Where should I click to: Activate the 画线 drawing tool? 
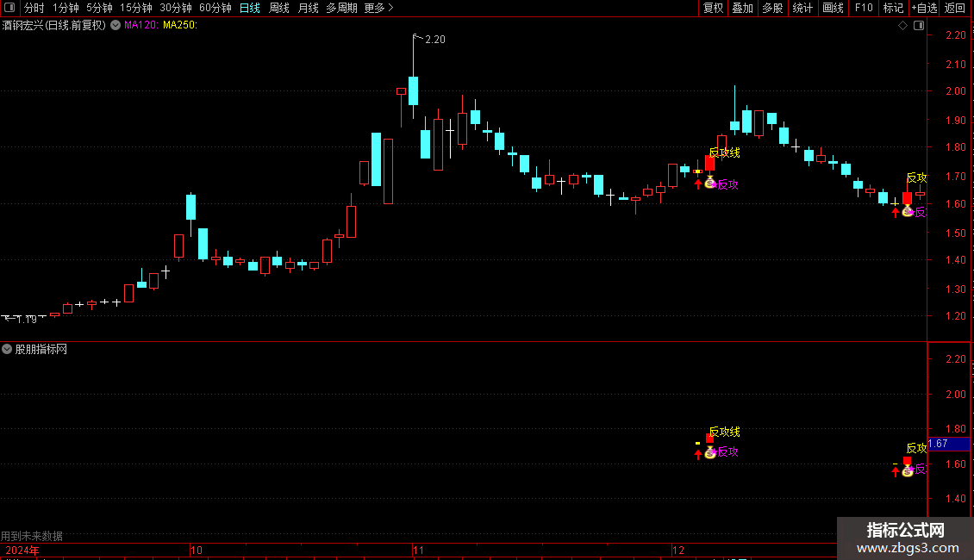[x=833, y=8]
